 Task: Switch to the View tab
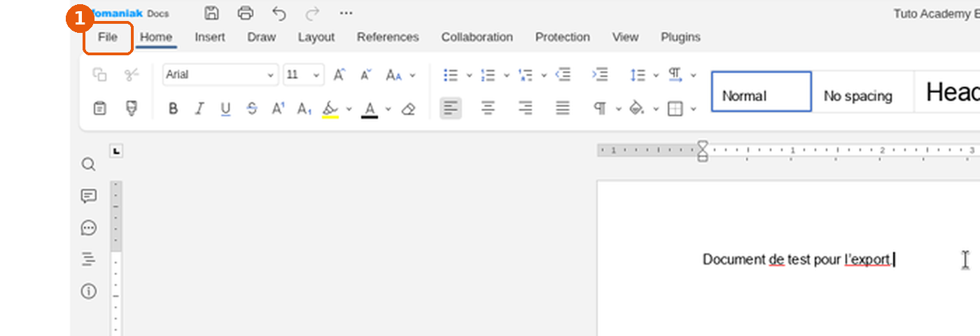pos(625,37)
